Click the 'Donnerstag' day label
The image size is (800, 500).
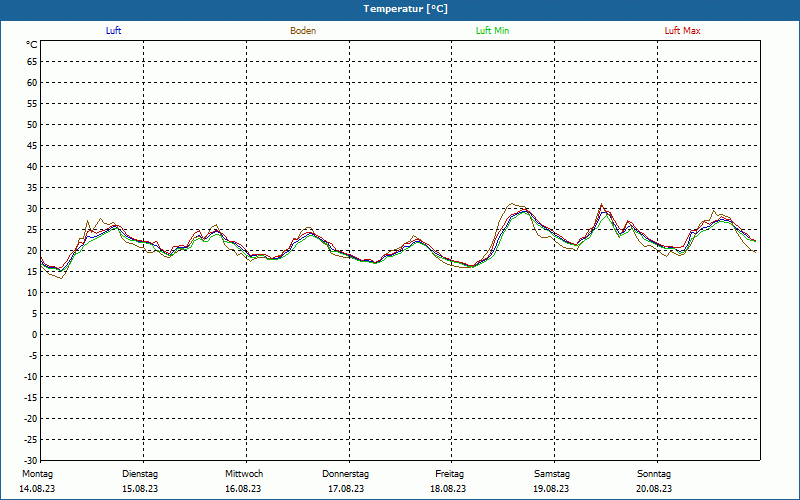click(x=345, y=474)
